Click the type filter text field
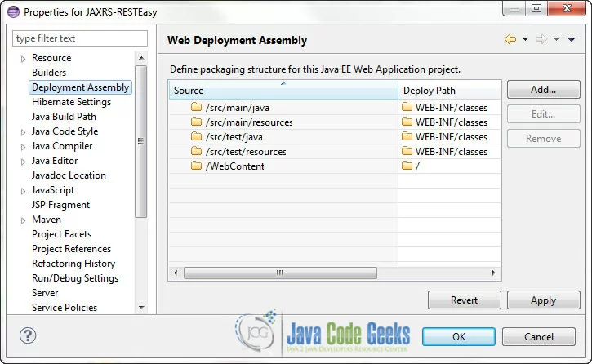 tap(80, 38)
